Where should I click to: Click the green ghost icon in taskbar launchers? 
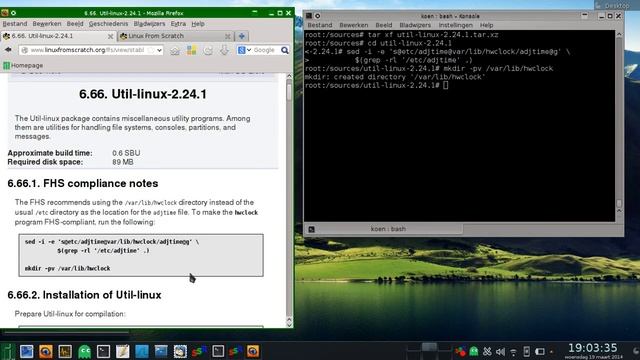(x=84, y=351)
